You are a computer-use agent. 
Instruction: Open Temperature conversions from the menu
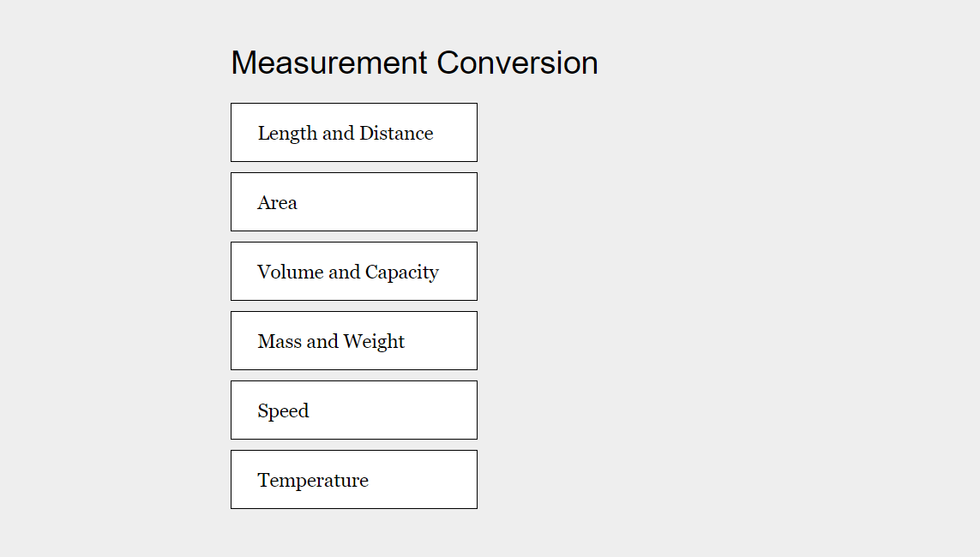[353, 479]
